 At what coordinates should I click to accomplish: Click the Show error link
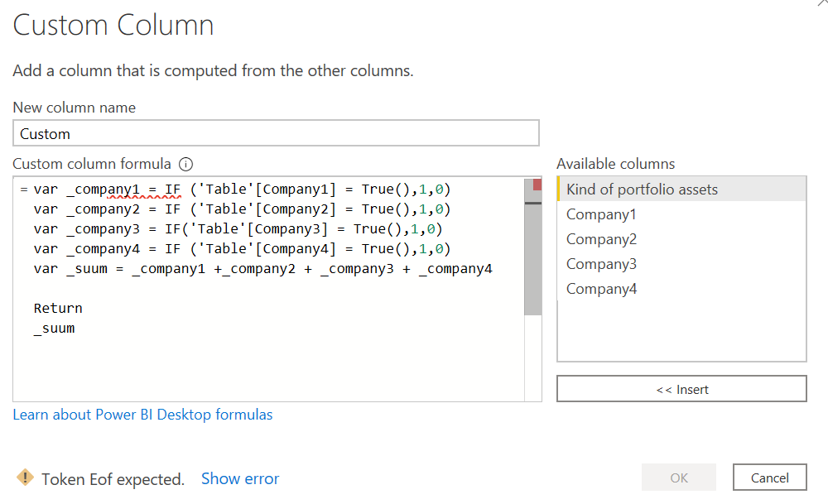click(x=240, y=478)
